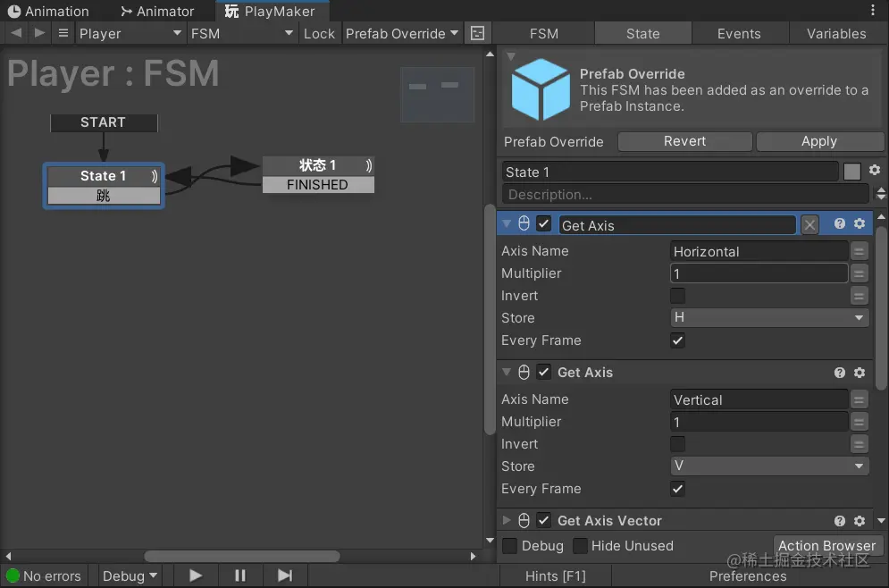Viewport: 889px width, 588px height.
Task: Disable the Horizontal Get Axis action checkbox
Action: (x=544, y=224)
